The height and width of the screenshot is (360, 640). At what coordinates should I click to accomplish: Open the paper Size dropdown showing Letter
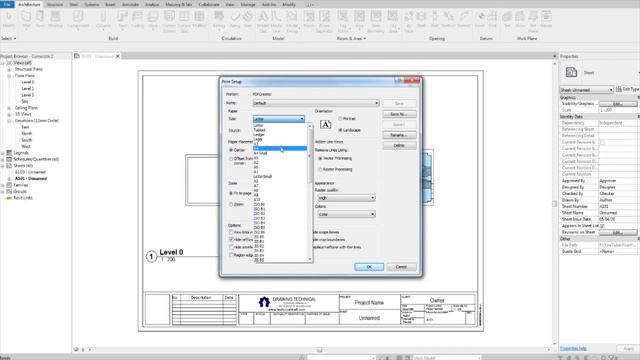[x=279, y=119]
